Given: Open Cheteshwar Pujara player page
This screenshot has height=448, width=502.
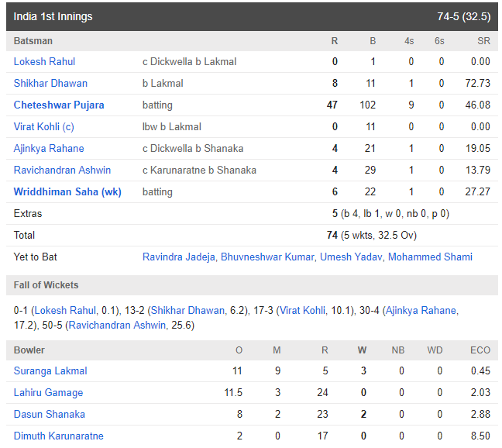Looking at the screenshot, I should click(x=59, y=105).
